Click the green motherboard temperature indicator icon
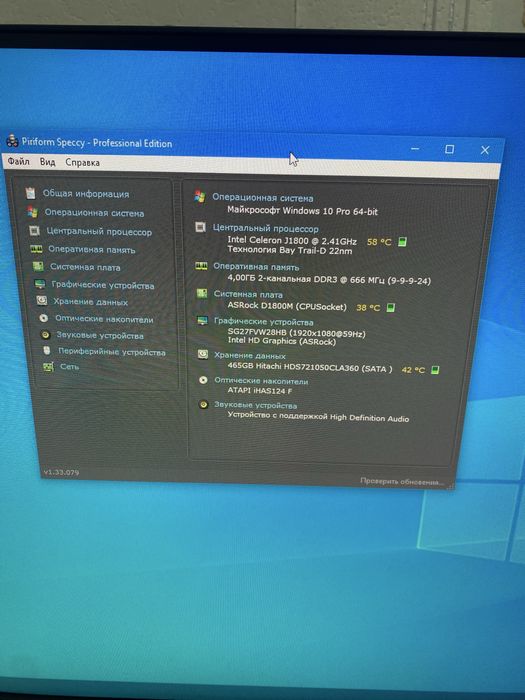Viewport: 525px width, 700px height. click(x=391, y=308)
